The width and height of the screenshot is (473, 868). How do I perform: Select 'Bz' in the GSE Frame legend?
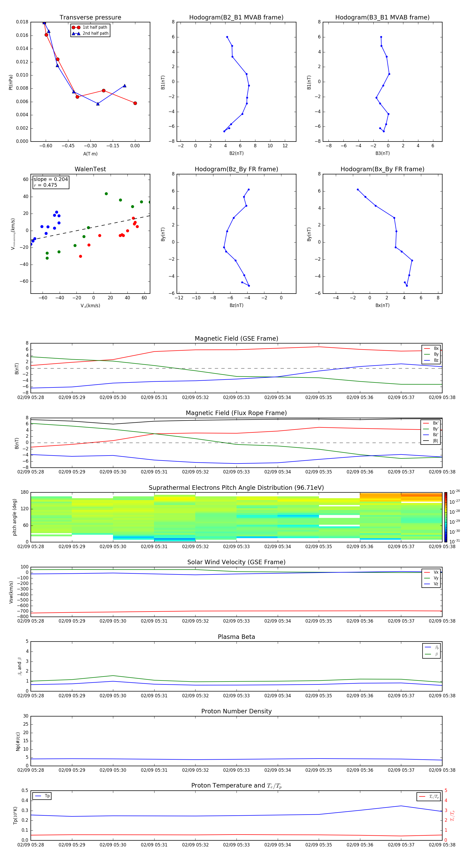pyautogui.click(x=431, y=360)
